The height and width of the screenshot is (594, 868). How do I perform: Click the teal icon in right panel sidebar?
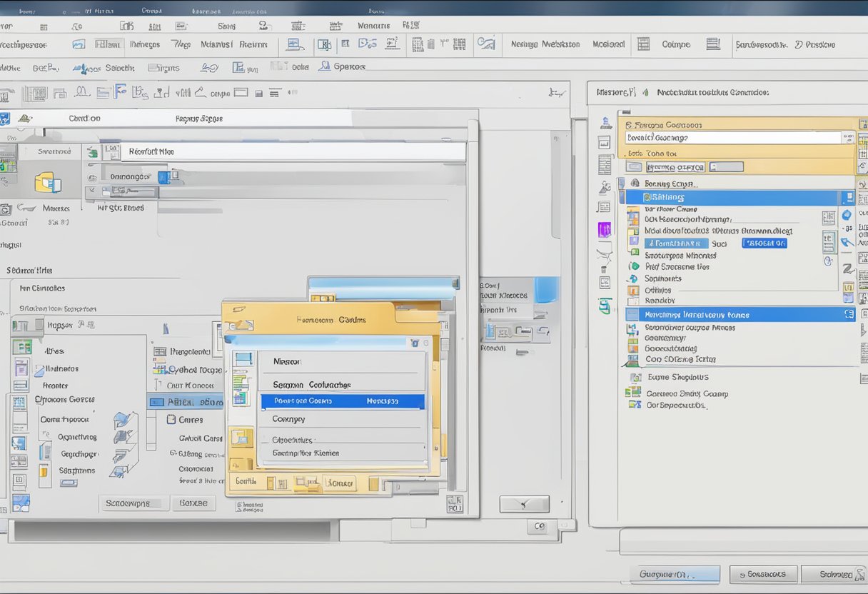[x=605, y=306]
